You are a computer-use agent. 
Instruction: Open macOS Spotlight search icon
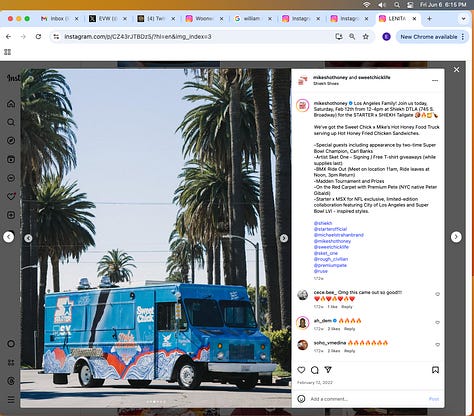397,5
